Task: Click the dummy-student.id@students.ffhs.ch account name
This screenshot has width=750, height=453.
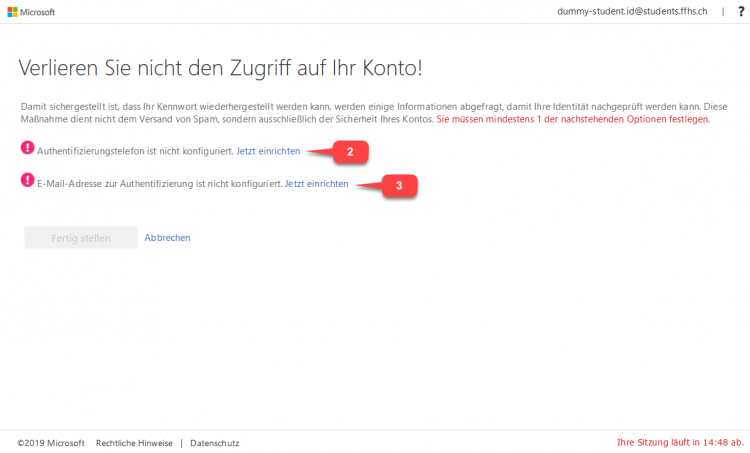Action: [x=632, y=11]
